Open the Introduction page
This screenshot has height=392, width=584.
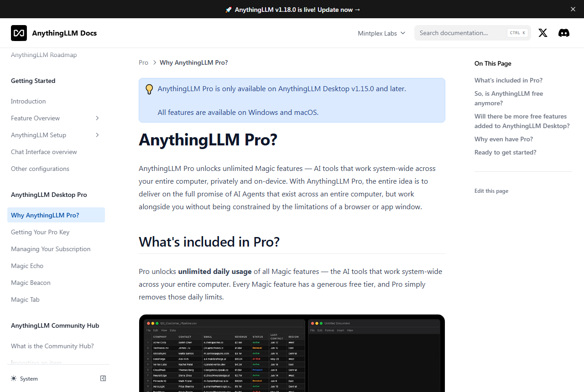point(28,101)
